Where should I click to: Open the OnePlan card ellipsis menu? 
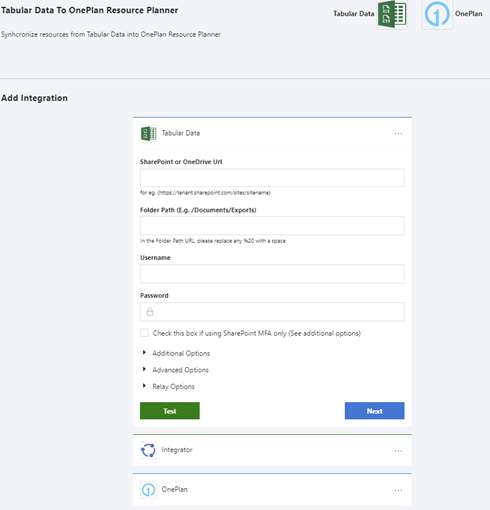(x=398, y=490)
